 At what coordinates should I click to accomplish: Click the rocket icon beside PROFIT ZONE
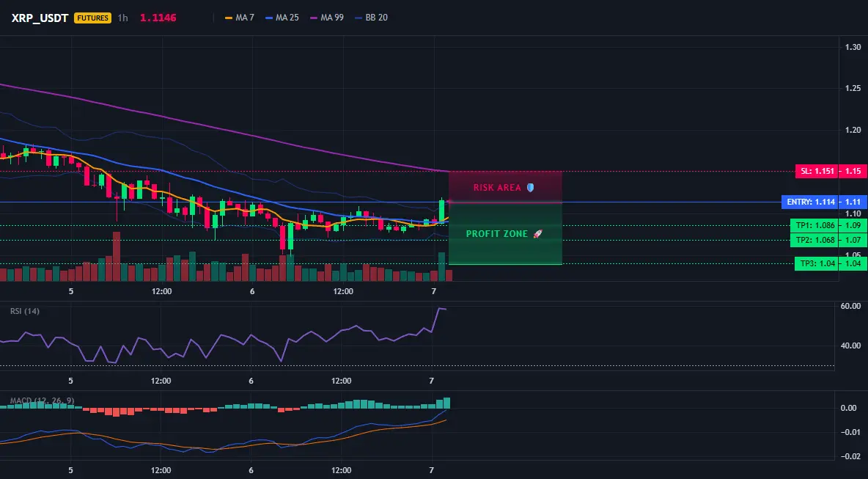[537, 234]
